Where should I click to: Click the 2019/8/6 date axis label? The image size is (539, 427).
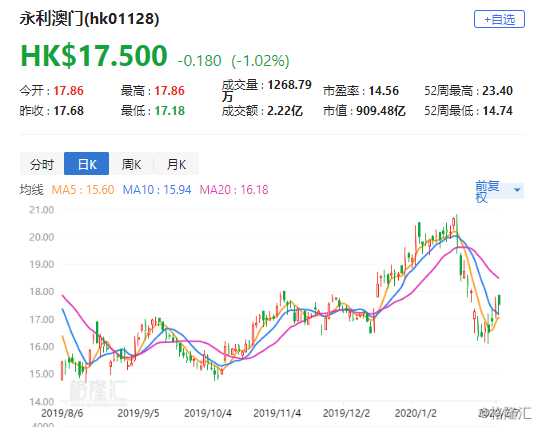pyautogui.click(x=62, y=413)
